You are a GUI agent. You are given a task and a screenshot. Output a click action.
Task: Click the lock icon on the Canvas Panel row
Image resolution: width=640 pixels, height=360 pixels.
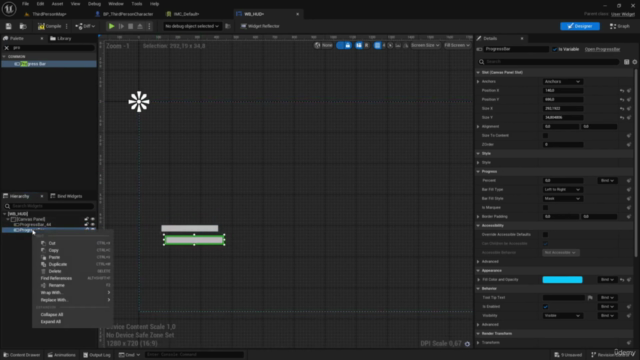(86, 219)
